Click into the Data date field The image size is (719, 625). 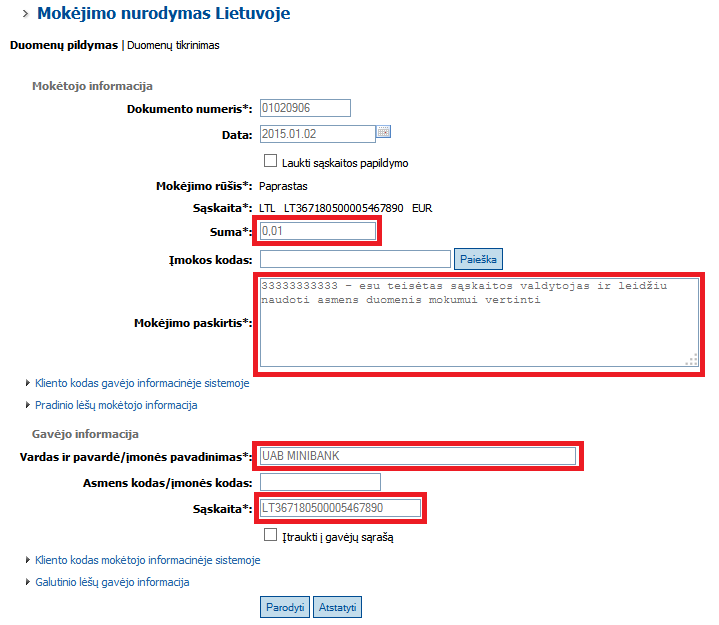point(318,134)
